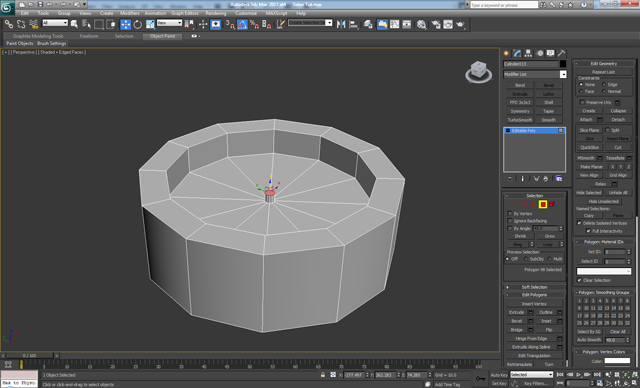Open the Material Editor icon
This screenshot has width=640, height=388.
(421, 24)
